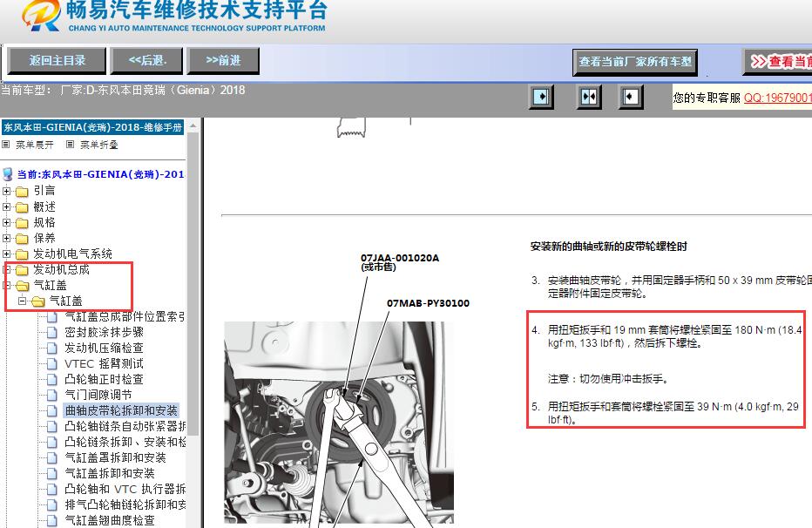The width and height of the screenshot is (812, 528).
Task: Expand the 保养 folder
Action: 7,238
